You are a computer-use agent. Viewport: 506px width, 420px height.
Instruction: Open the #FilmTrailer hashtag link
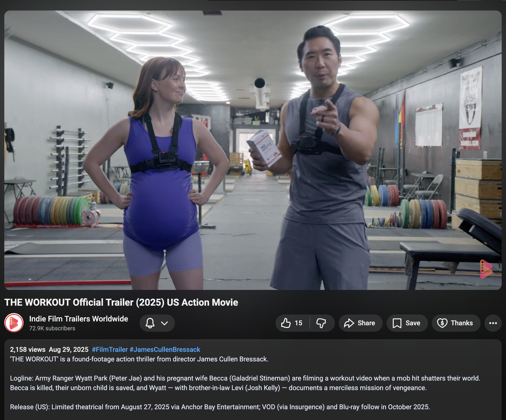110,349
